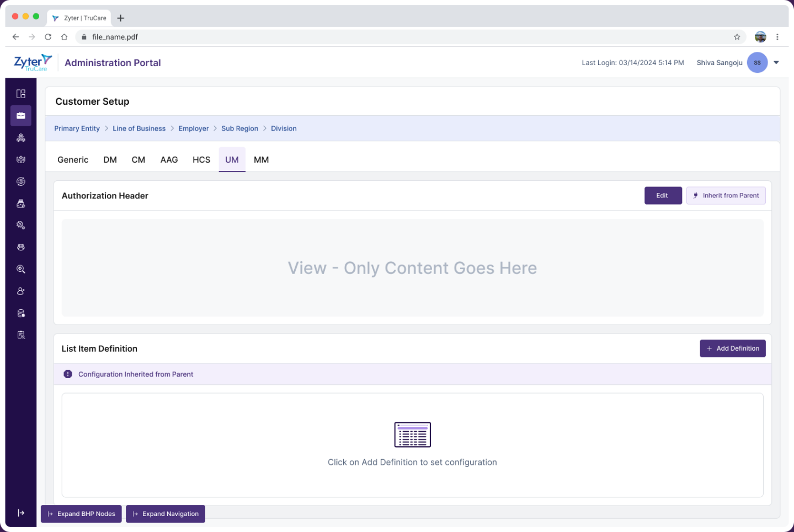Open browser three-dot menu
The height and width of the screenshot is (532, 794).
tap(777, 37)
